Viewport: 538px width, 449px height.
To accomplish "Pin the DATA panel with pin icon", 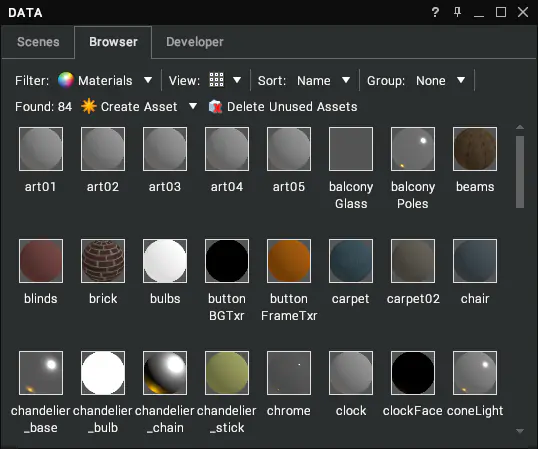I will pyautogui.click(x=457, y=12).
